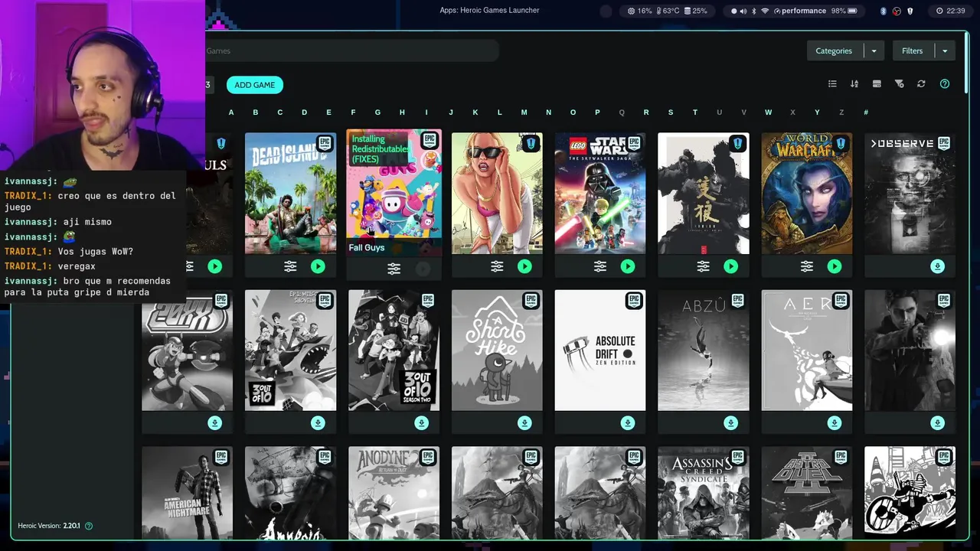This screenshot has width=980, height=551.
Task: Refresh the game library
Action: tap(921, 84)
